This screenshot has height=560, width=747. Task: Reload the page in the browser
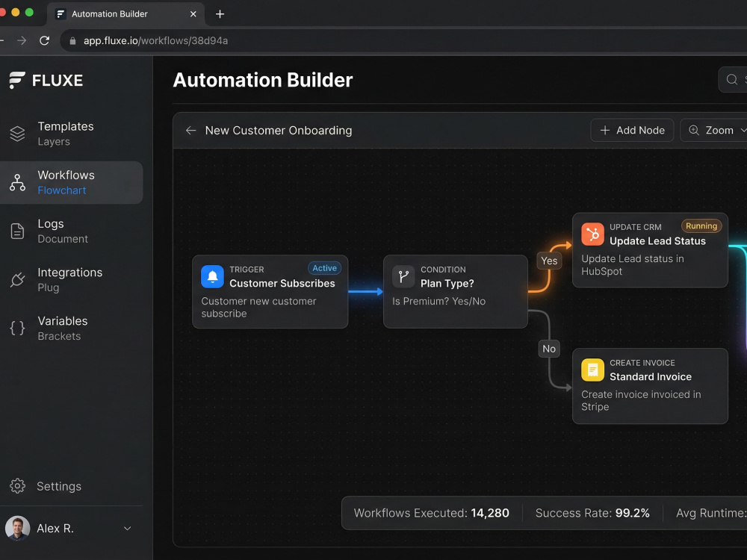(x=44, y=40)
